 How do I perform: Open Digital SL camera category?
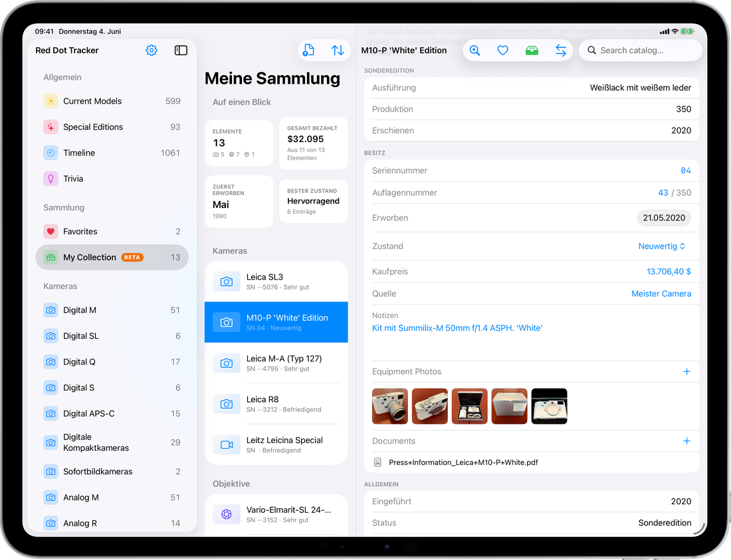[x=112, y=336]
